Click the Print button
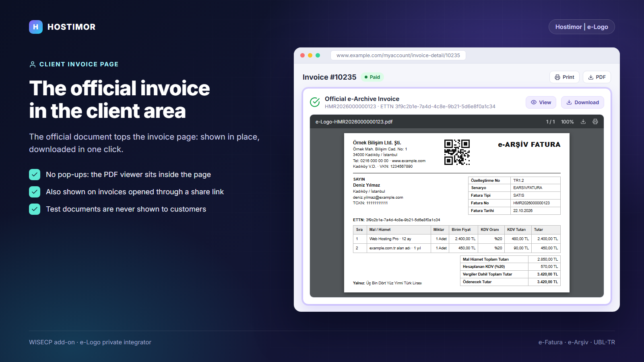Image resolution: width=644 pixels, height=362 pixels. click(x=564, y=77)
